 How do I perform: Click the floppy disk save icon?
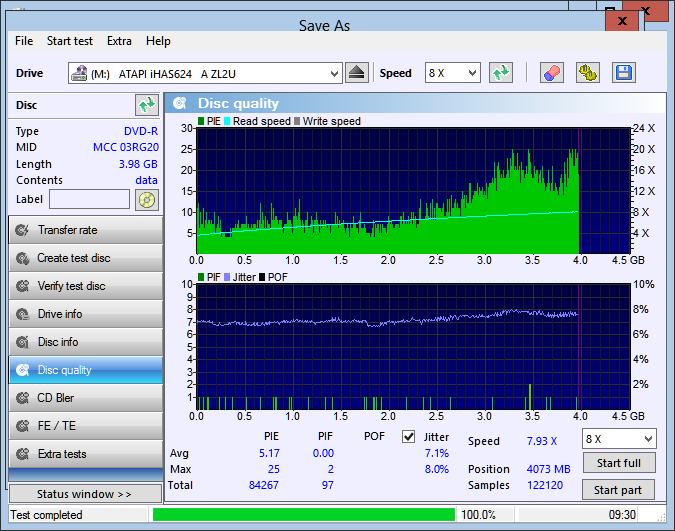point(624,73)
